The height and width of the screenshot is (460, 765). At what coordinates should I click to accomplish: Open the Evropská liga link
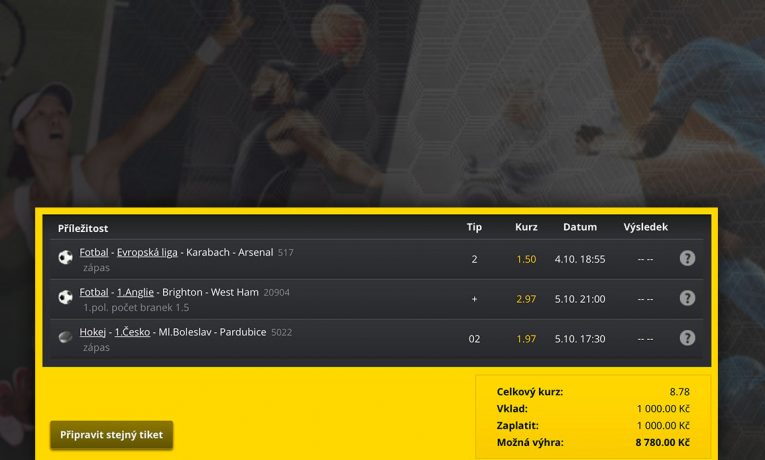pyautogui.click(x=147, y=252)
